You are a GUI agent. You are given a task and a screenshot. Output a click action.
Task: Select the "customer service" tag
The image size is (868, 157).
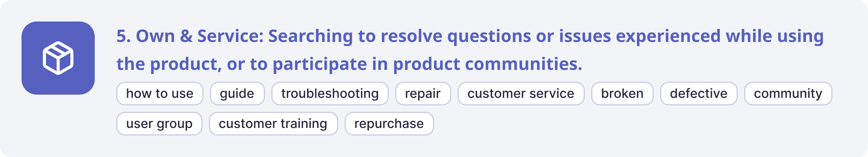[521, 94]
